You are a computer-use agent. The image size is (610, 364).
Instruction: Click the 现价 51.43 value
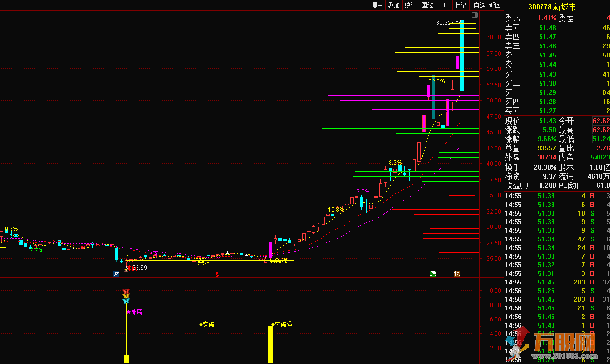pyautogui.click(x=548, y=121)
